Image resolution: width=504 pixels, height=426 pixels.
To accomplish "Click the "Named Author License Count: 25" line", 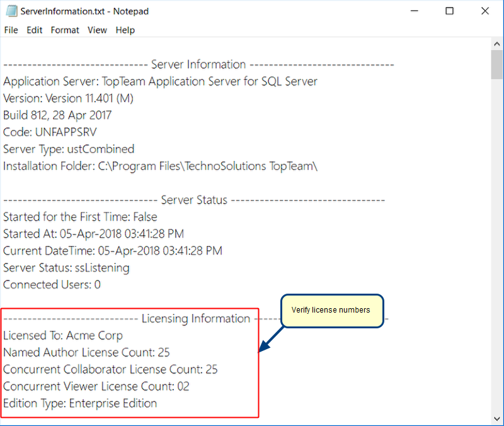I will (86, 353).
